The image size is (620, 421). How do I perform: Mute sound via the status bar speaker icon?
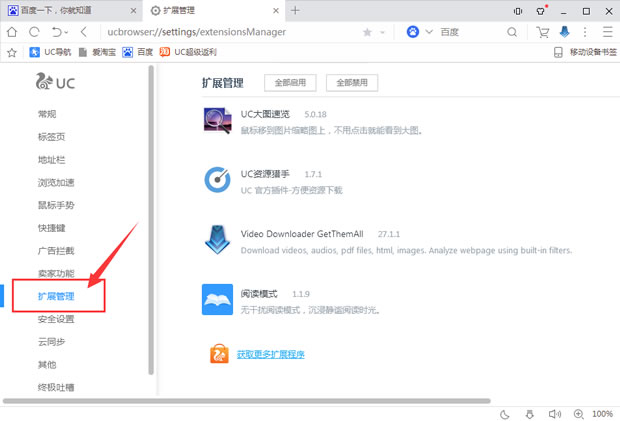(x=555, y=413)
